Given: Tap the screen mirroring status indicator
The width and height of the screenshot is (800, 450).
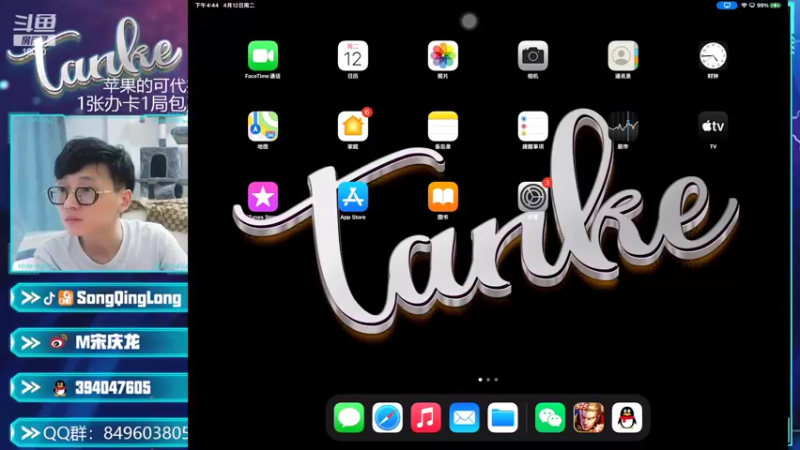Looking at the screenshot, I should 727,5.
